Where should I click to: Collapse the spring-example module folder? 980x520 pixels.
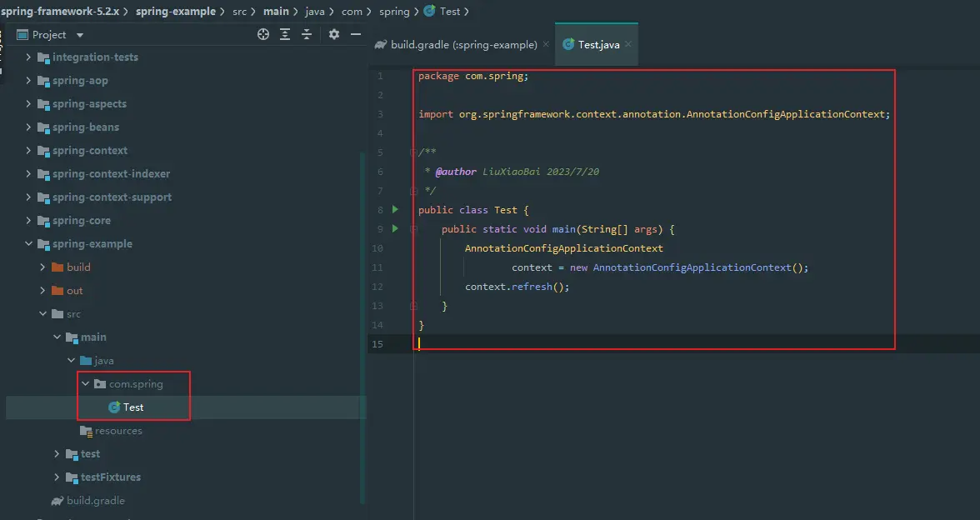pos(29,244)
